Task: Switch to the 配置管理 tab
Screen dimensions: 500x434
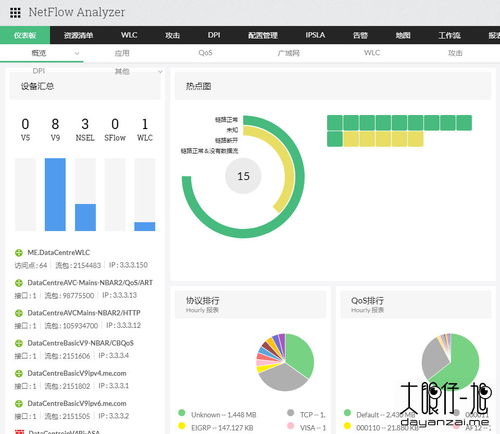Action: (x=263, y=35)
